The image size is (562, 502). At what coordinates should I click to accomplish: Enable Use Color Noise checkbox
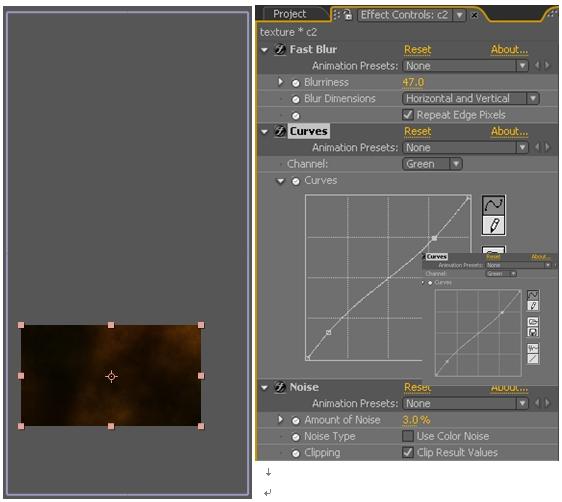pyautogui.click(x=408, y=436)
